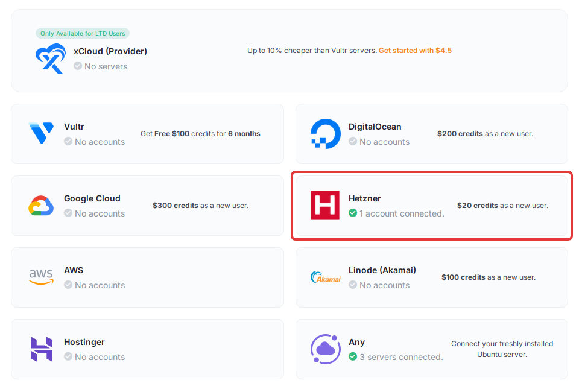This screenshot has width=579, height=392.
Task: Click the AWS logo icon
Action: 41,277
